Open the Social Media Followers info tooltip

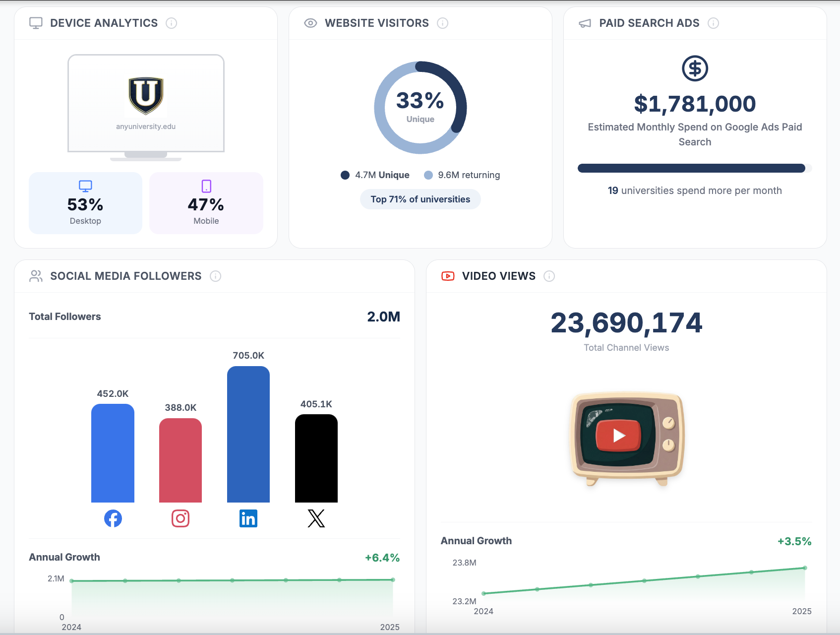(x=216, y=276)
